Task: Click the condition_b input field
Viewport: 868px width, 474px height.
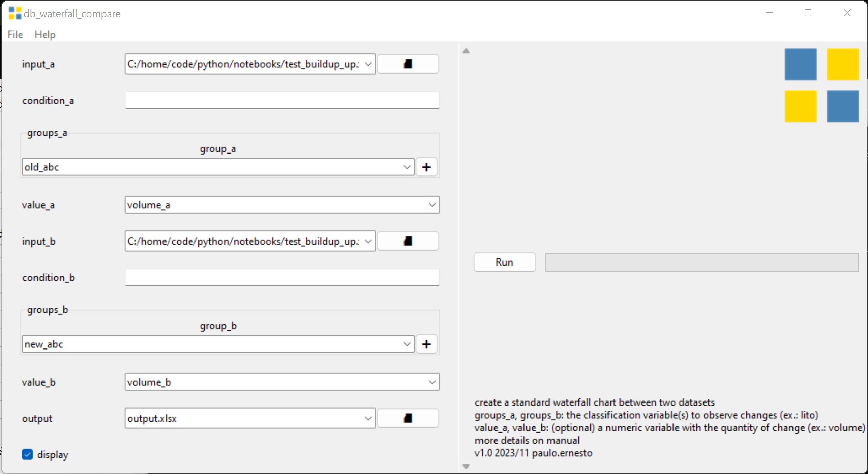Action: (x=282, y=277)
